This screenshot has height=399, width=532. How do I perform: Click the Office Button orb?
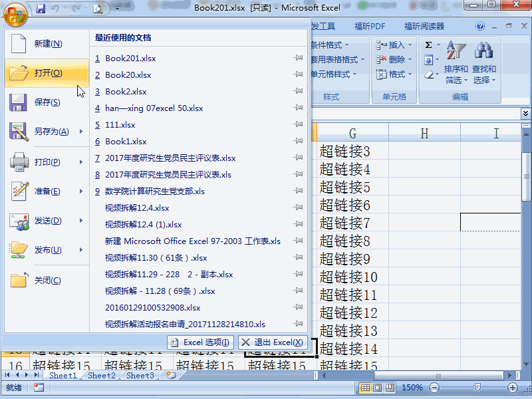click(15, 14)
